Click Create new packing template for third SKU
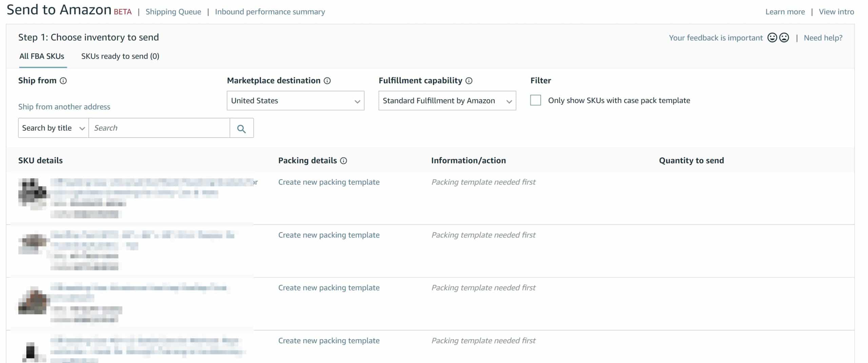868x363 pixels. click(329, 288)
